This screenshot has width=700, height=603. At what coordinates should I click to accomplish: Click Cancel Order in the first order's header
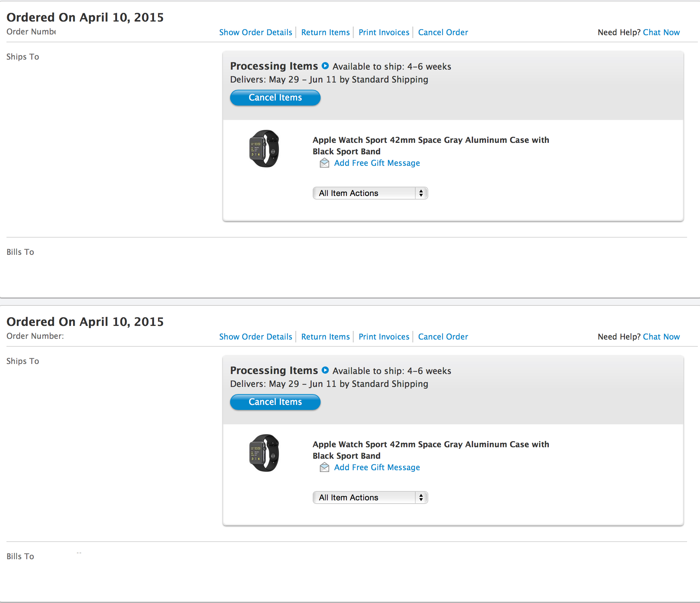[443, 32]
